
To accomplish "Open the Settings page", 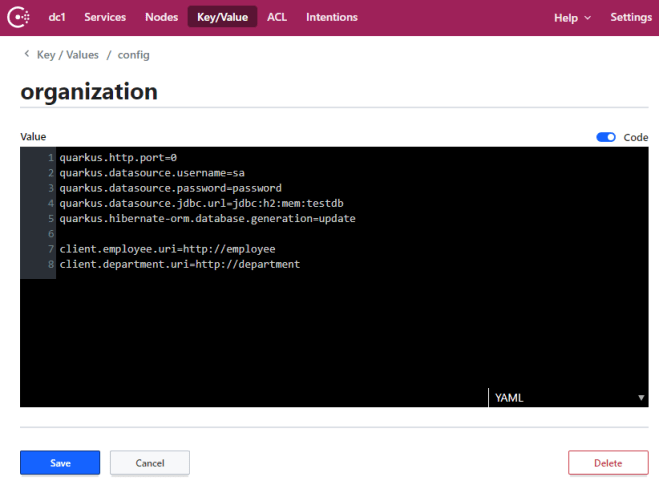I will click(630, 18).
